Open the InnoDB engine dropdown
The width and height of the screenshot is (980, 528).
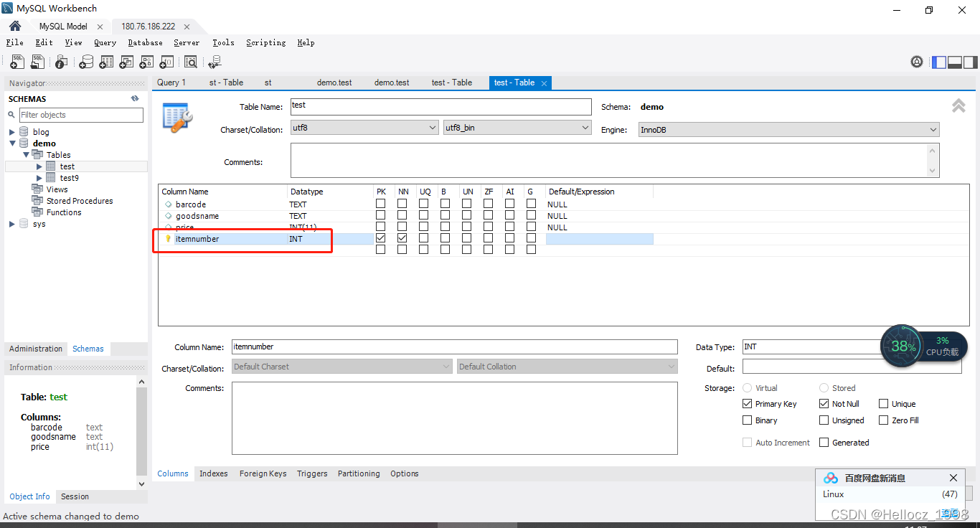[789, 130]
